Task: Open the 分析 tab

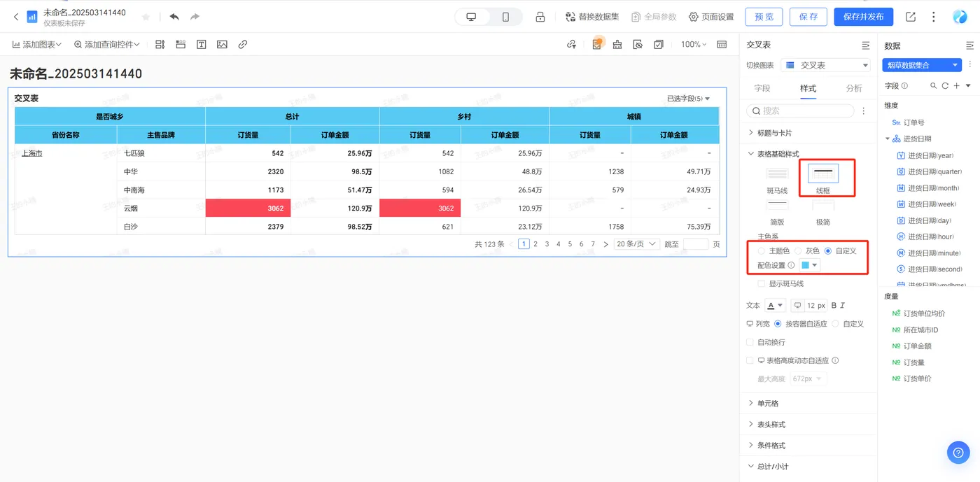Action: click(x=854, y=88)
